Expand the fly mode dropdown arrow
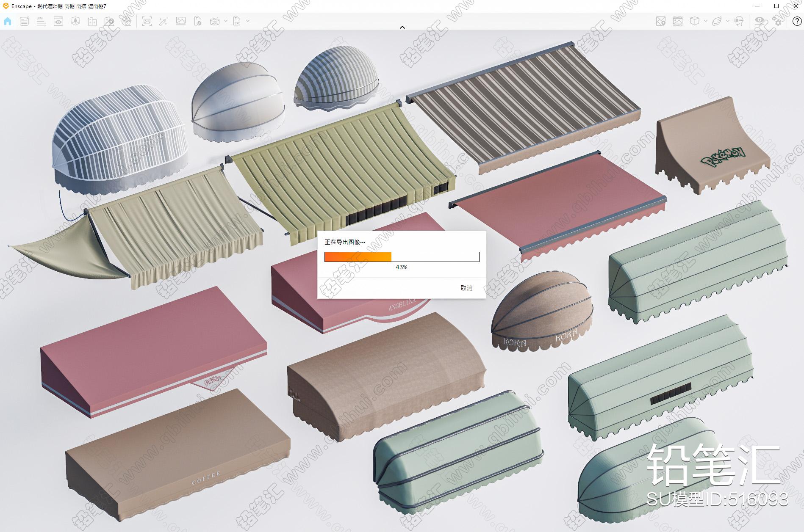The width and height of the screenshot is (804, 532). coord(728,21)
